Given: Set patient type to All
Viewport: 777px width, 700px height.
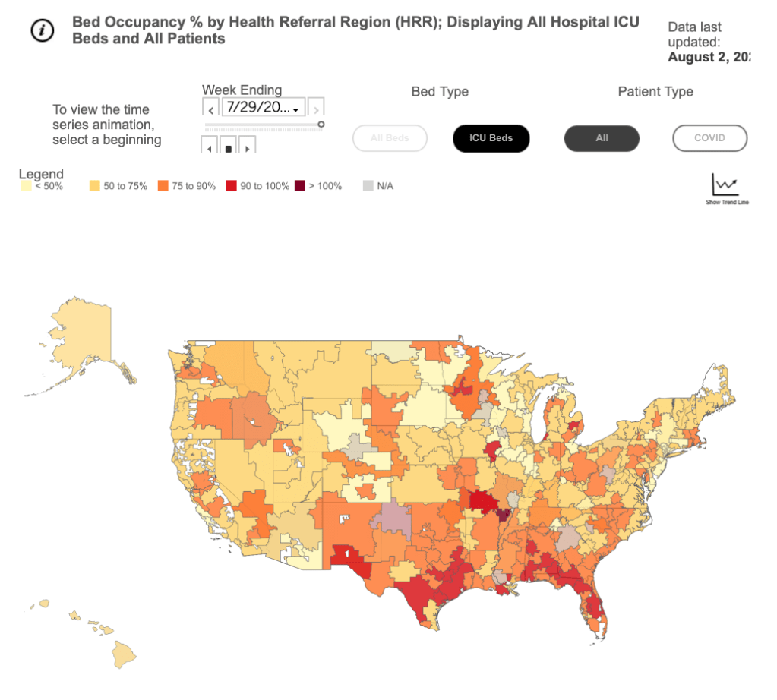Looking at the screenshot, I should pyautogui.click(x=602, y=138).
